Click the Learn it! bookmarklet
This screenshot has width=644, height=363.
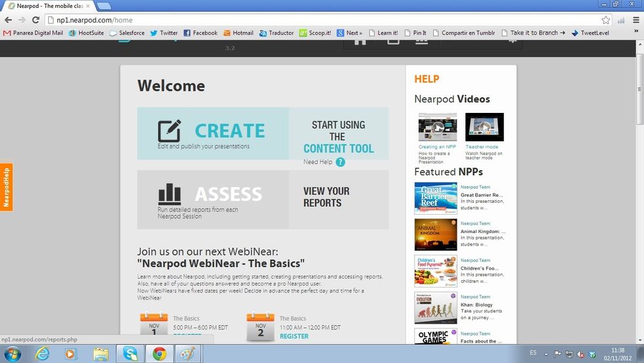(x=383, y=33)
